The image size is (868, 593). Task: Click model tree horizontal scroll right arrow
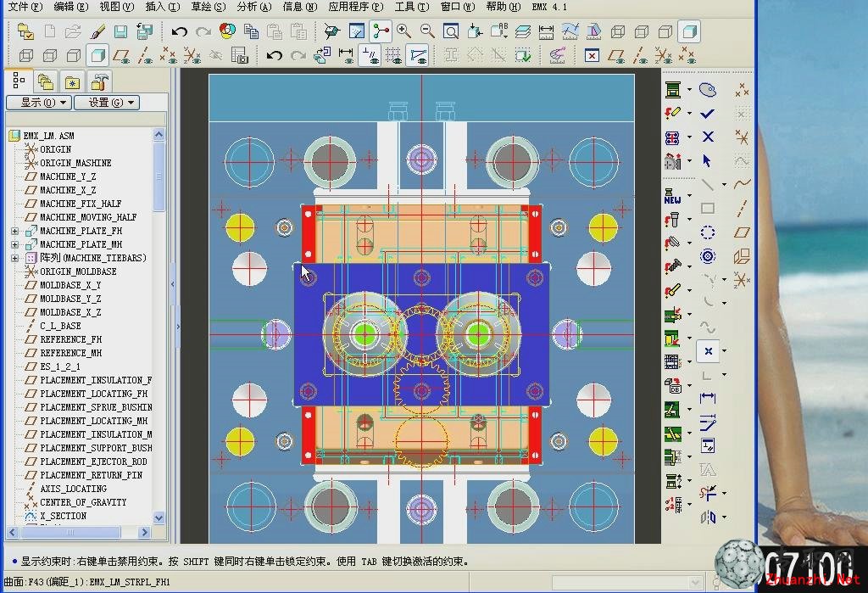click(x=144, y=533)
